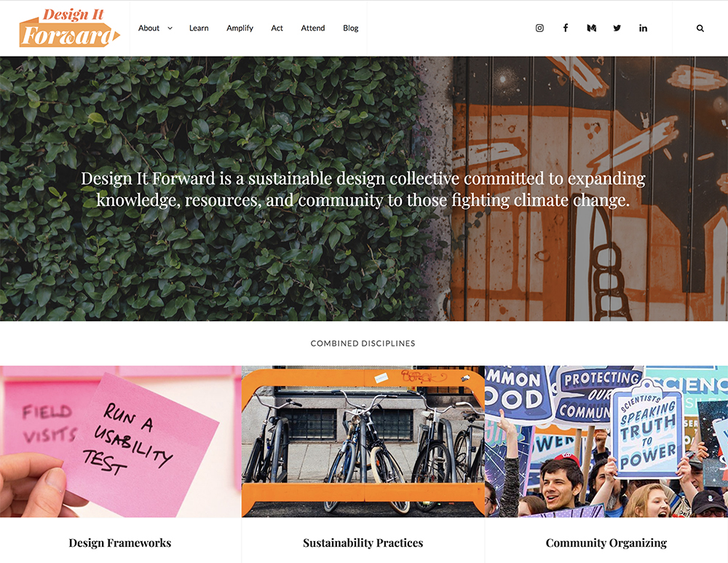
Task: Open Community Organizing heading link
Action: tap(606, 543)
